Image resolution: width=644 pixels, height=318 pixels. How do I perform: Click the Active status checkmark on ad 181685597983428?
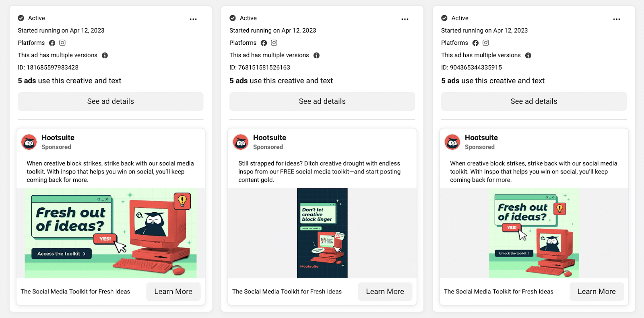[21, 18]
